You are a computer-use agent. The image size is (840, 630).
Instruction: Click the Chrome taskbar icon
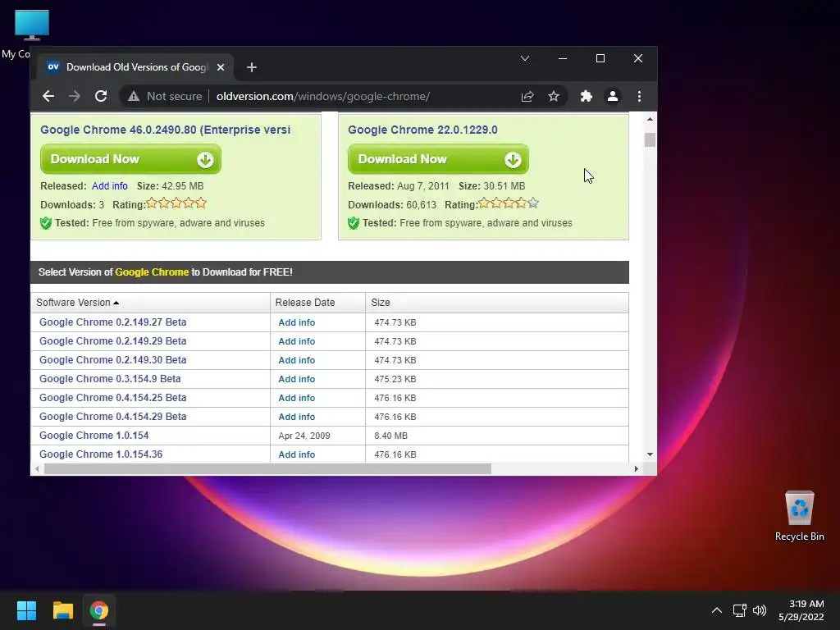(x=99, y=610)
